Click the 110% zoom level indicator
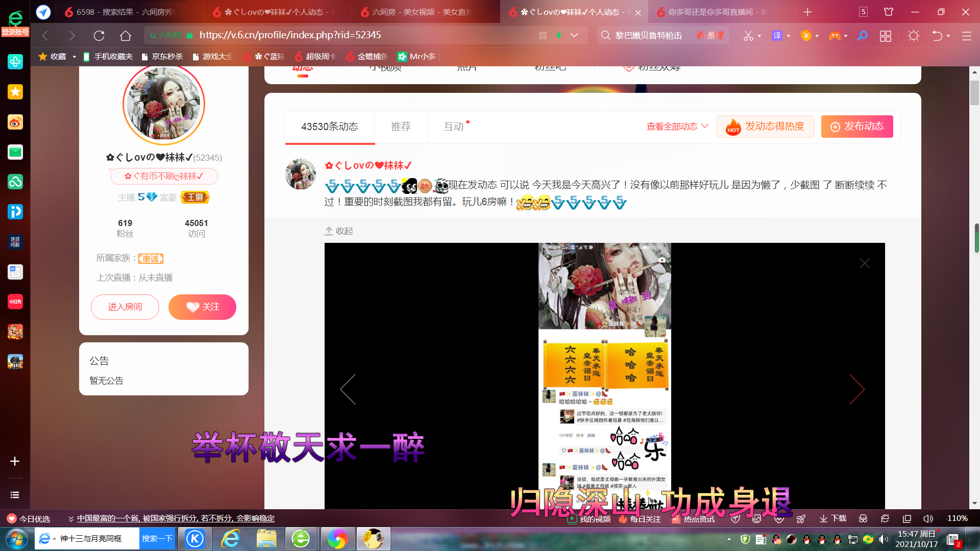980x551 pixels. [957, 518]
